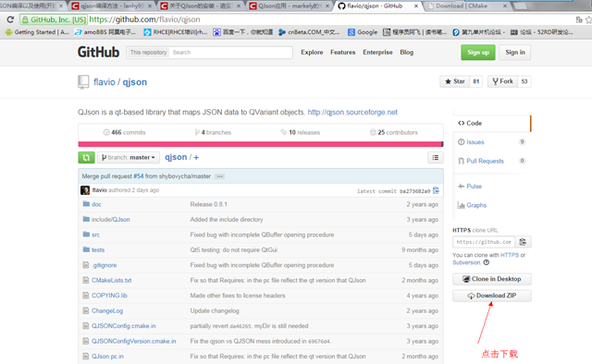This screenshot has width=592, height=364.
Task: Expand the branch master dropdown
Action: (129, 157)
